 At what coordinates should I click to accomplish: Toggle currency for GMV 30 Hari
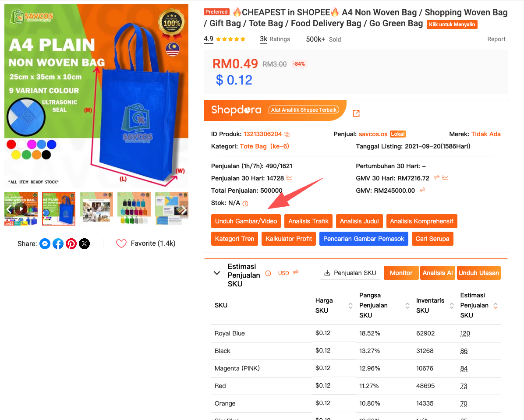(436, 178)
